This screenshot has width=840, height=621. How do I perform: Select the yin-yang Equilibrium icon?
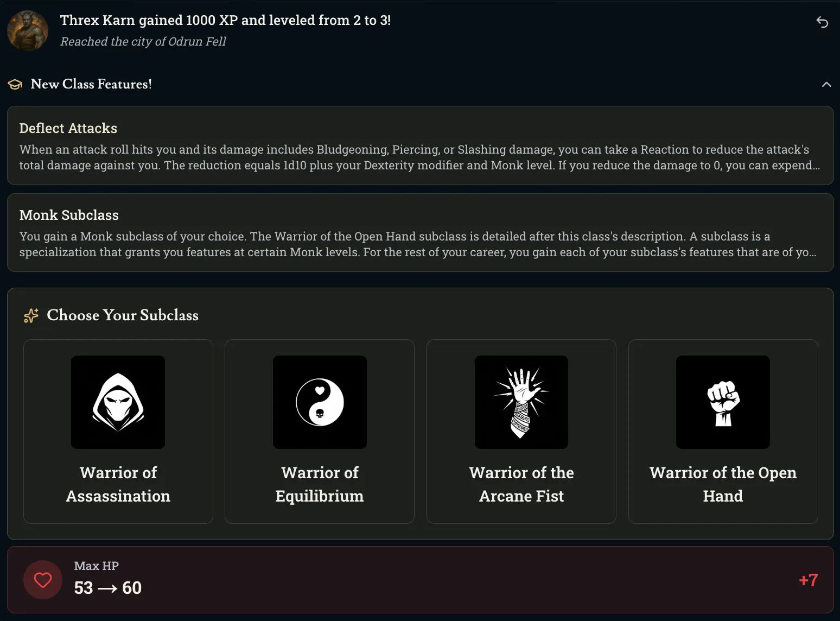click(320, 402)
